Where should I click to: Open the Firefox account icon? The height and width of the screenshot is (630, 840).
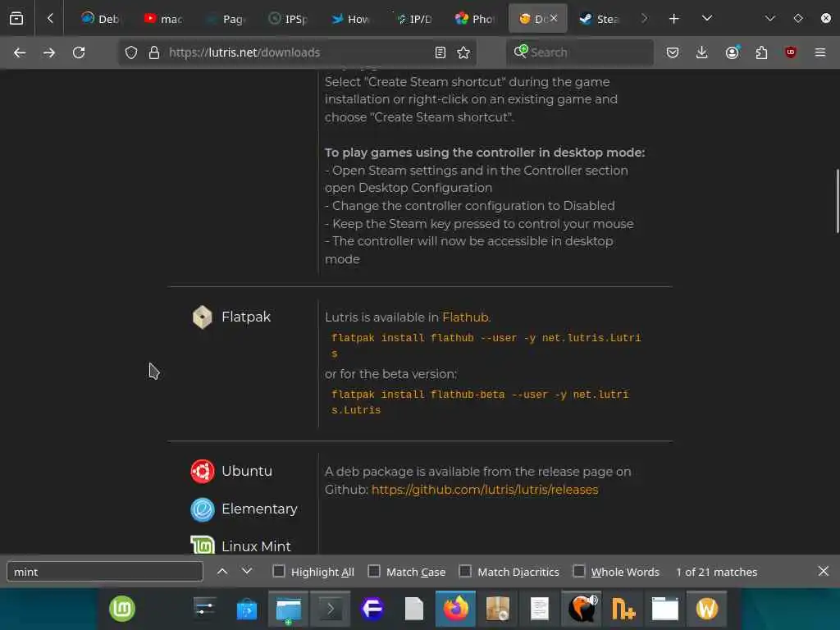pos(733,52)
